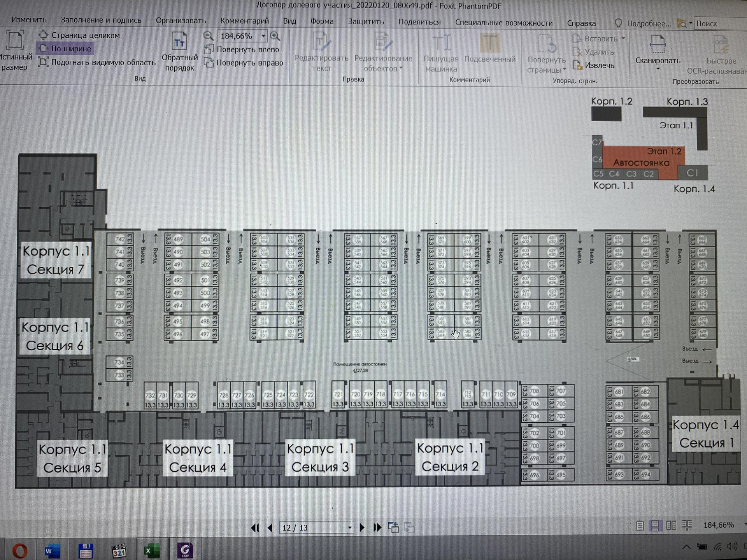Click Подогнать видимую область button

pyautogui.click(x=97, y=62)
